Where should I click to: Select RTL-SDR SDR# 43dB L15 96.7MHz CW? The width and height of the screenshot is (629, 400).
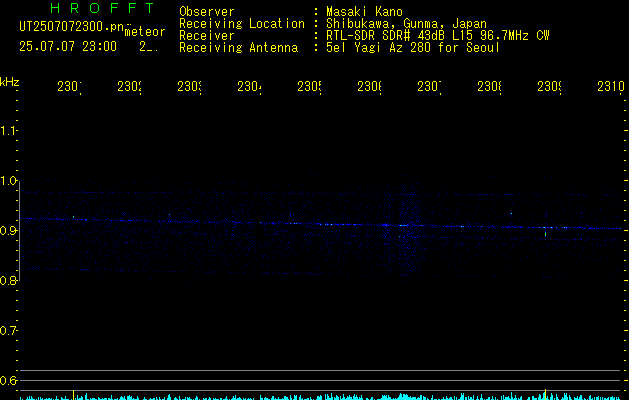click(437, 36)
